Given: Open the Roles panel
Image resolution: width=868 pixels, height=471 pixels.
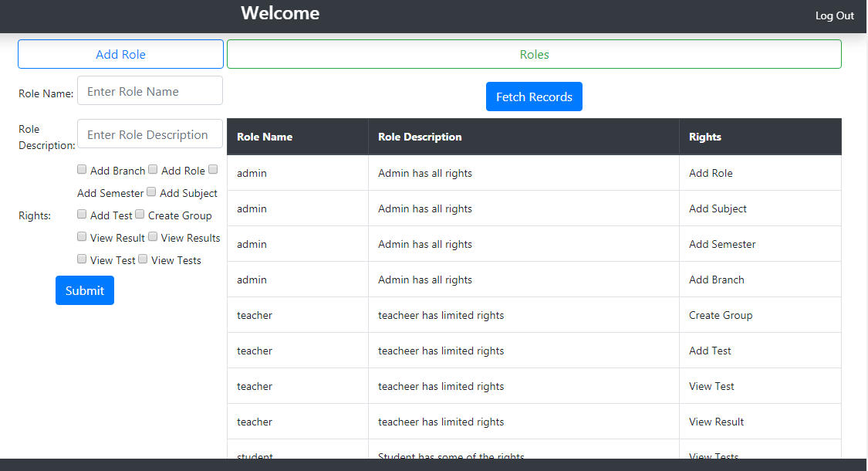Looking at the screenshot, I should [534, 54].
